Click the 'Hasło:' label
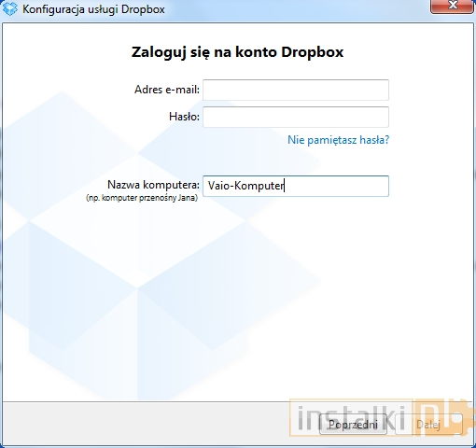Screen dimensions: 476x448 tap(184, 117)
